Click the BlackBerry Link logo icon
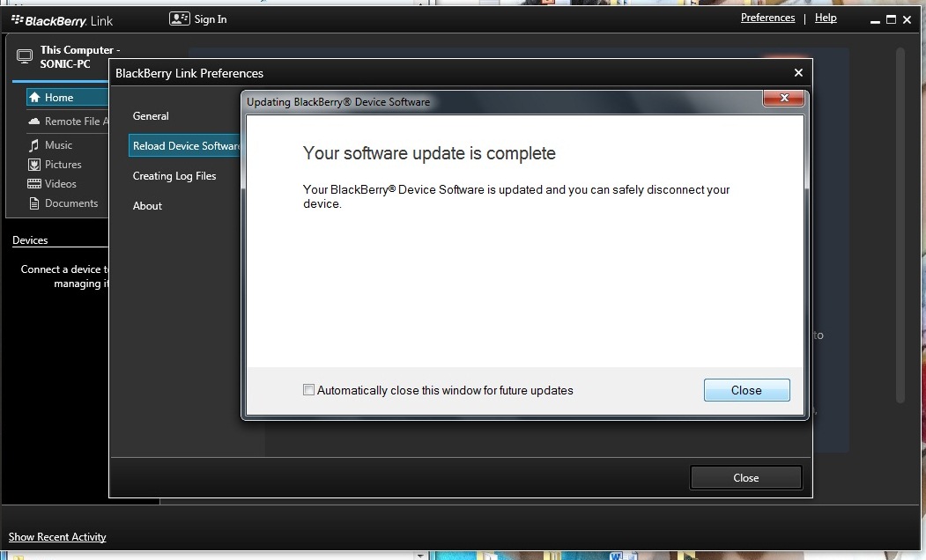The image size is (926, 560). [17, 20]
